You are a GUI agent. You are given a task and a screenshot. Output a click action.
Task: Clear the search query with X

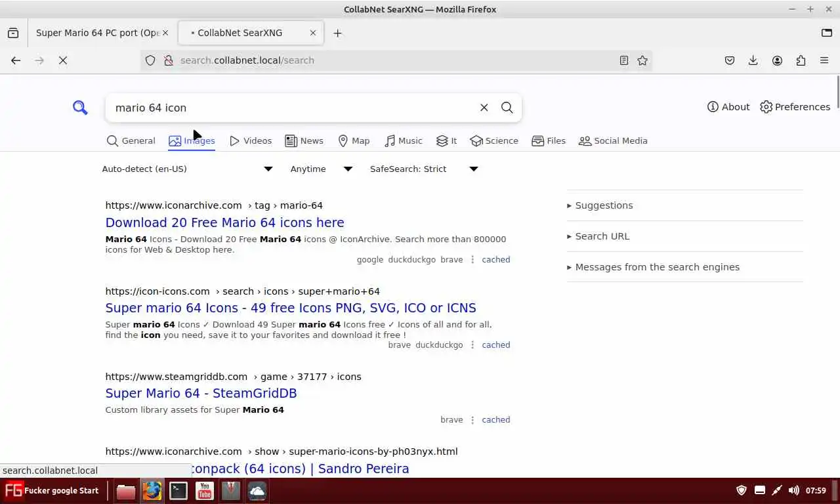click(484, 108)
